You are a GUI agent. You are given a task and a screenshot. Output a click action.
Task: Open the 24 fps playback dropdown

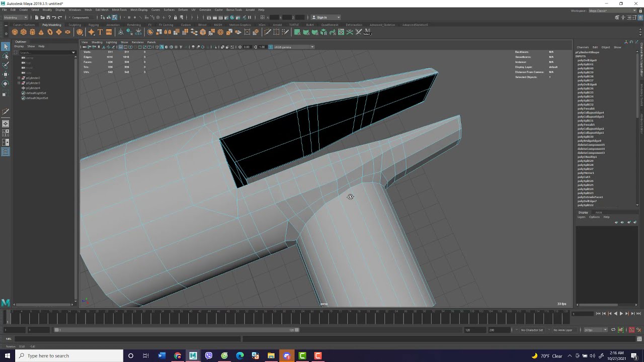coord(595,330)
